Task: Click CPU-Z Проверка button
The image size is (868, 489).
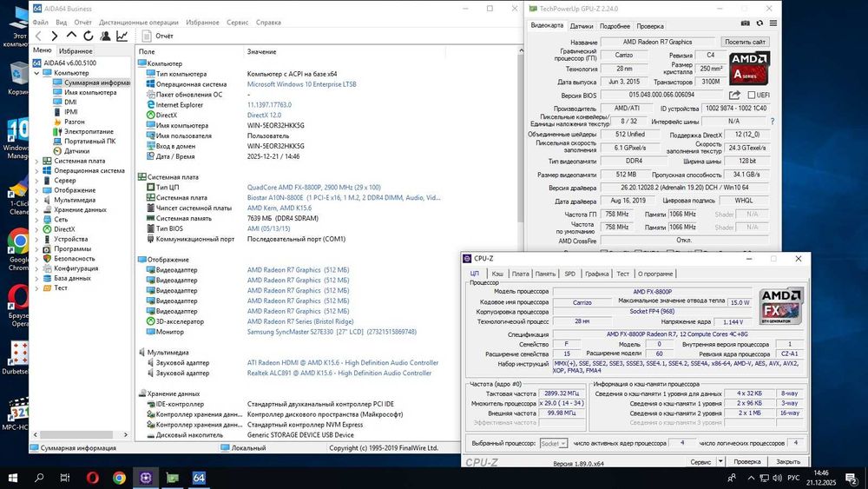Action: (x=747, y=461)
